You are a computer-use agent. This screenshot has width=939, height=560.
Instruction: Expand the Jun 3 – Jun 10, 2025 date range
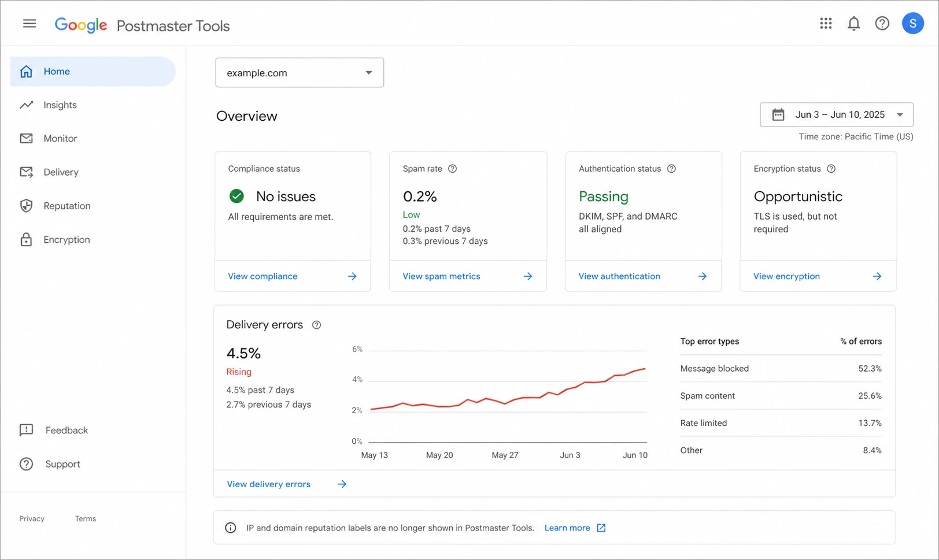click(837, 114)
